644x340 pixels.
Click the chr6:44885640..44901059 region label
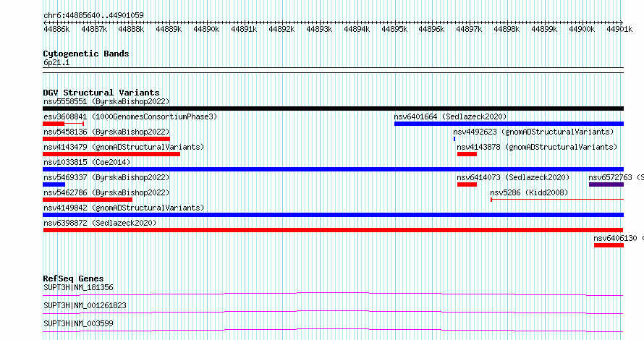click(93, 15)
